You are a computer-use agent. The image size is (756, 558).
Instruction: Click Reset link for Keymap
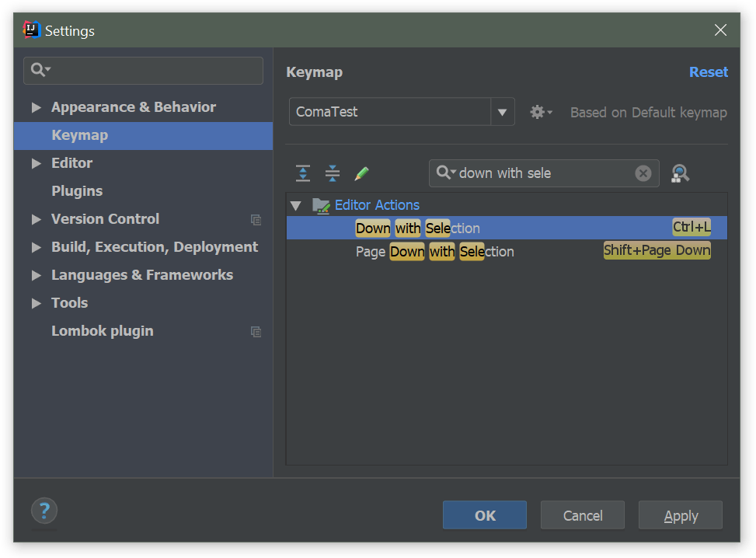[x=709, y=71]
